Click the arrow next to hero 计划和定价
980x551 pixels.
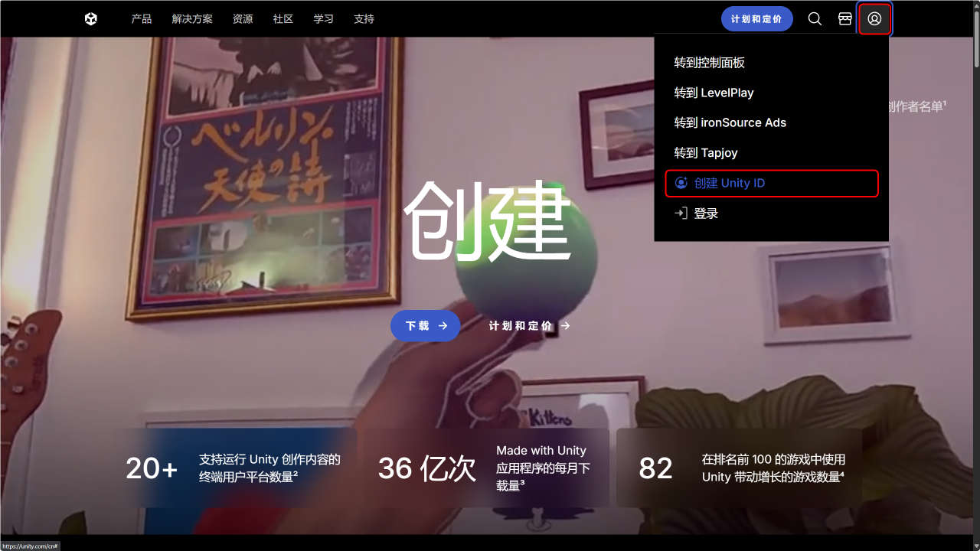(x=565, y=326)
